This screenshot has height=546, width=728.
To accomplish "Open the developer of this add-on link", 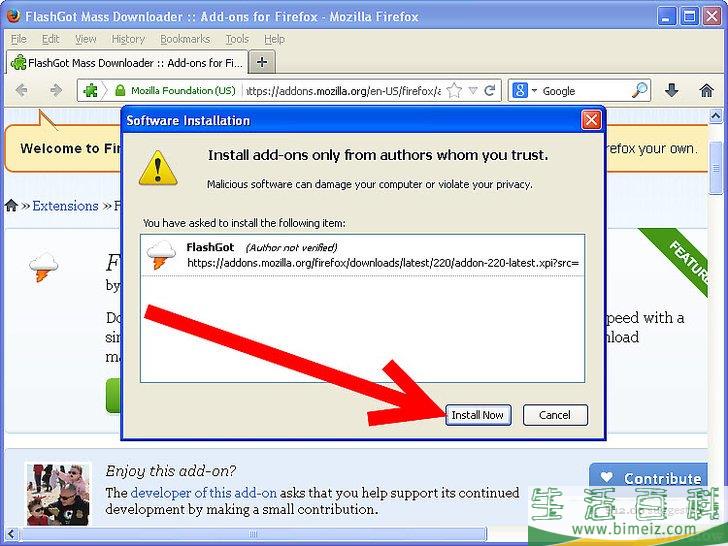I will (204, 493).
